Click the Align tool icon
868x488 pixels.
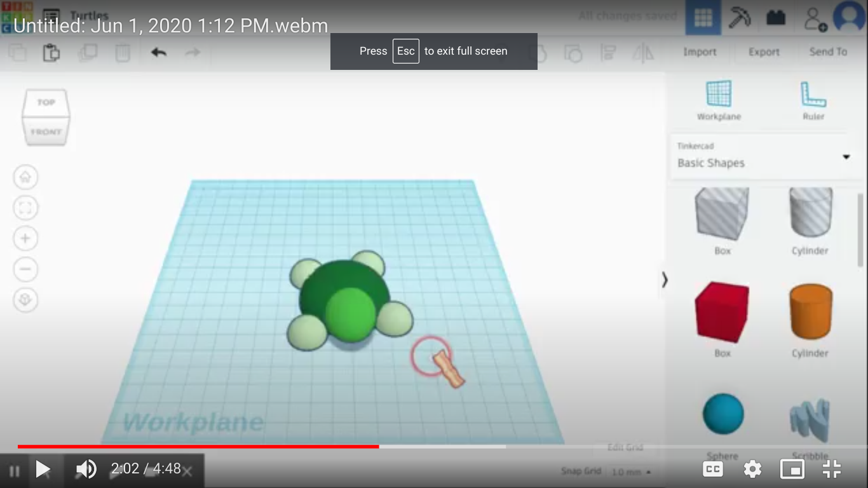pos(608,53)
